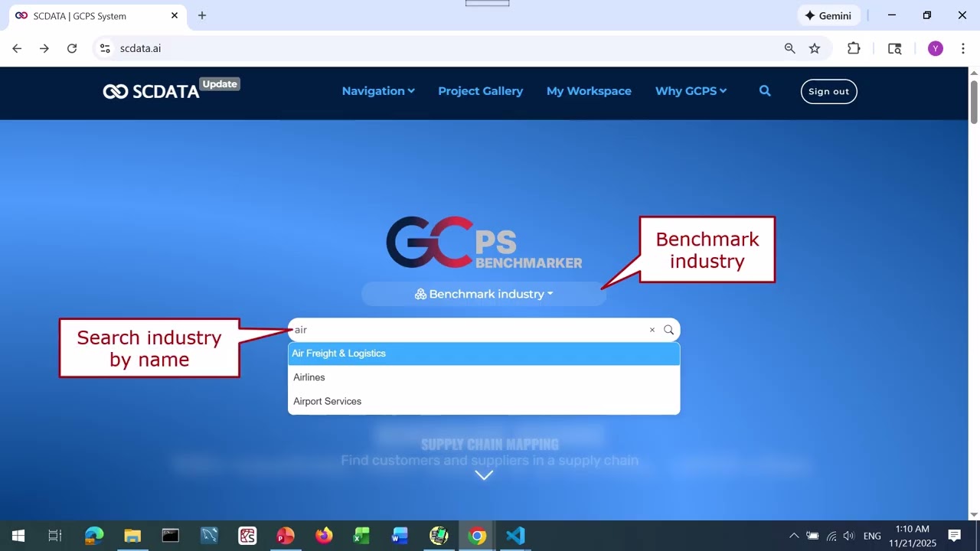Open Task View on the taskbar
The width and height of the screenshot is (980, 551).
point(55,536)
